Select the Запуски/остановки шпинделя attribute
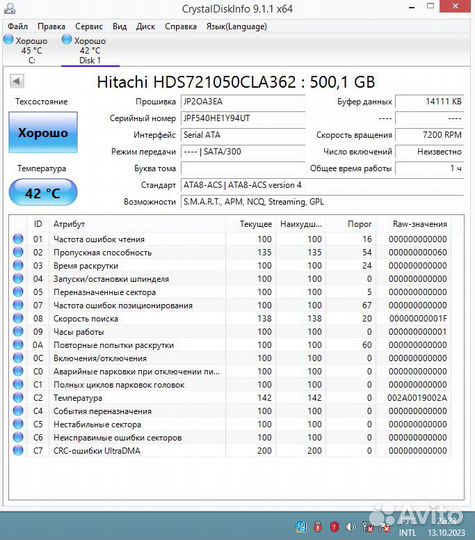 pos(111,279)
